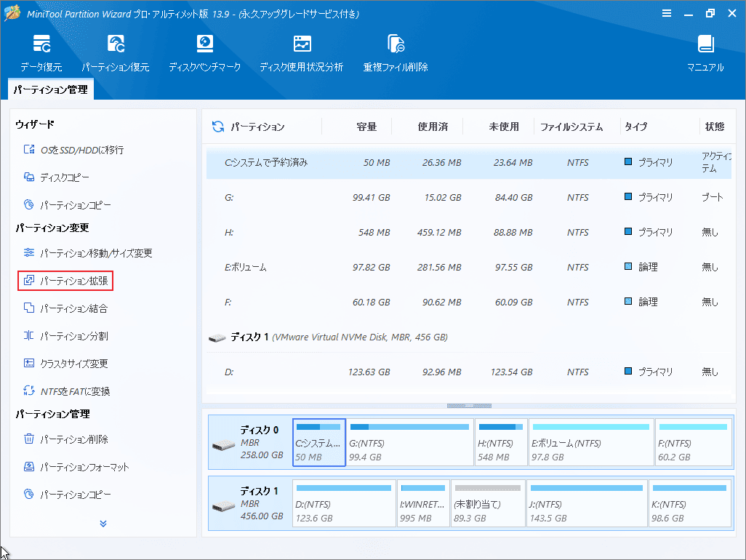The width and height of the screenshot is (746, 560).
Task: Choose パーティションコピー under パーティション管理
Action: tap(67, 495)
